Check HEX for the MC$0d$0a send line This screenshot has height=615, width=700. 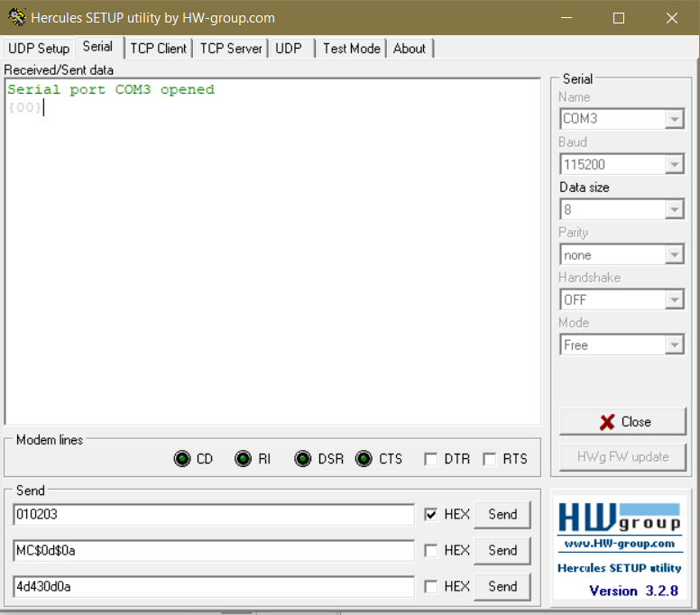click(x=431, y=551)
